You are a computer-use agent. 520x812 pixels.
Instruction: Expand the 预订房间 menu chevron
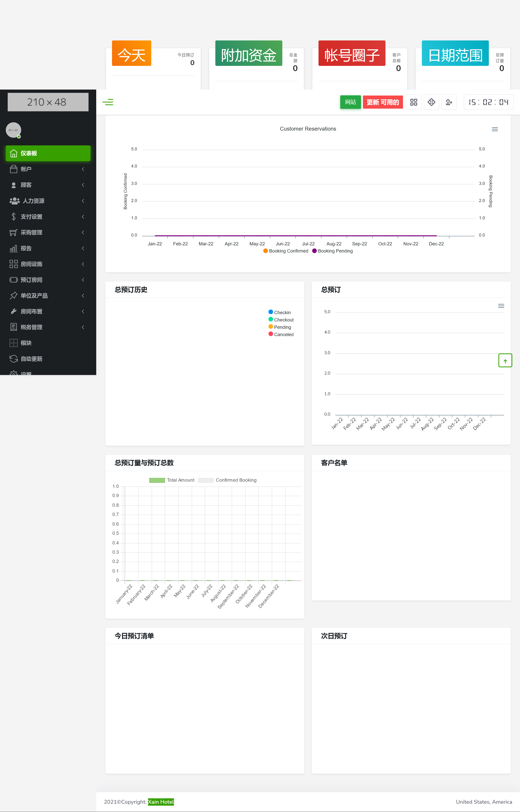[x=83, y=280]
